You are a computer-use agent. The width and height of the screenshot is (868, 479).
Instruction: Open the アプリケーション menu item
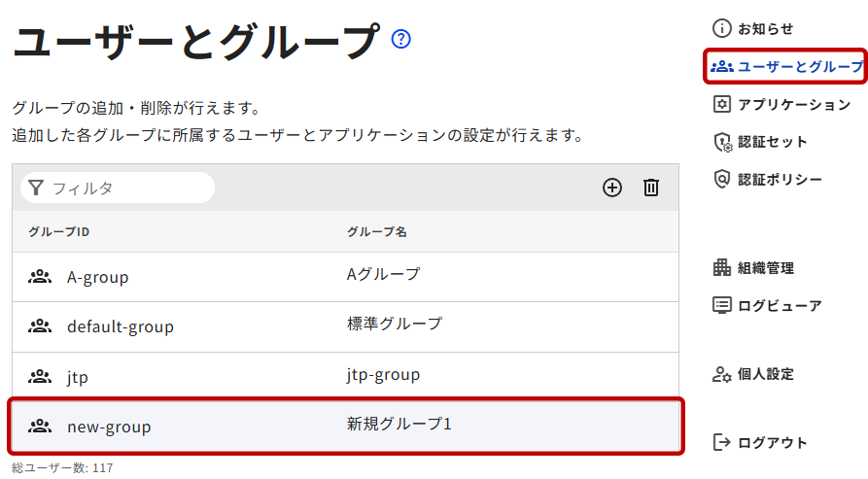coord(793,104)
